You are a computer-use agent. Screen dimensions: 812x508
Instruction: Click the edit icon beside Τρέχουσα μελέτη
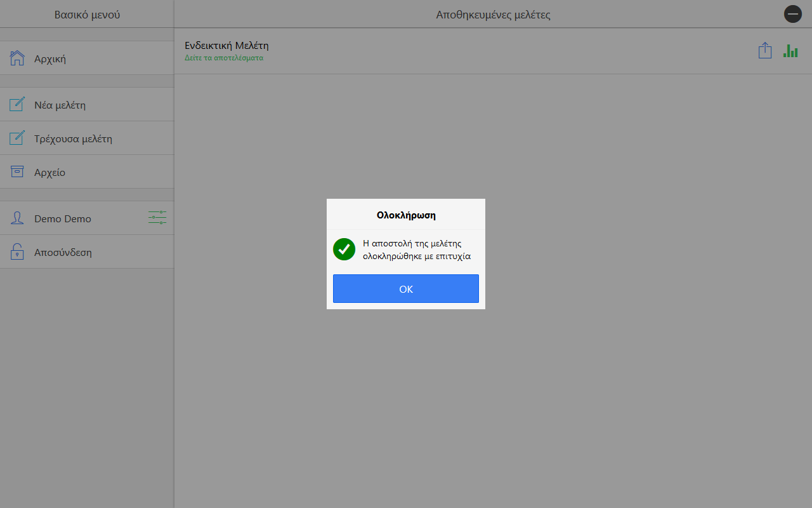(17, 138)
